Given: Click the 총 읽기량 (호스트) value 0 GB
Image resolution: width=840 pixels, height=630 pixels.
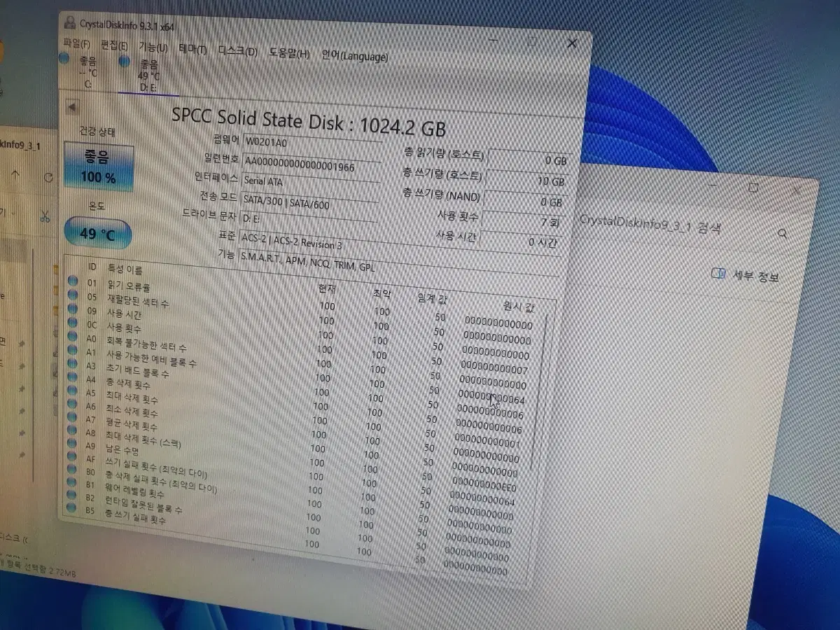Looking at the screenshot, I should point(529,160).
